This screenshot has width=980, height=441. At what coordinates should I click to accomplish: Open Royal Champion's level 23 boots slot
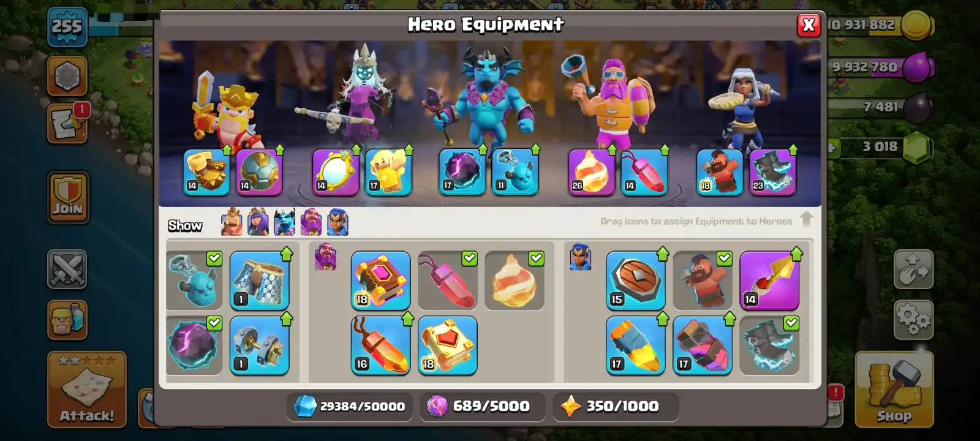pyautogui.click(x=772, y=171)
